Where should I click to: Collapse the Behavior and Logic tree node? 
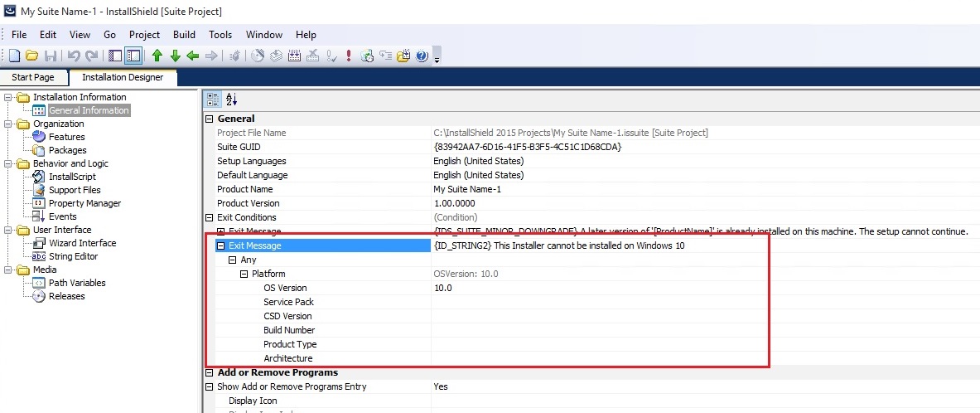(x=8, y=163)
